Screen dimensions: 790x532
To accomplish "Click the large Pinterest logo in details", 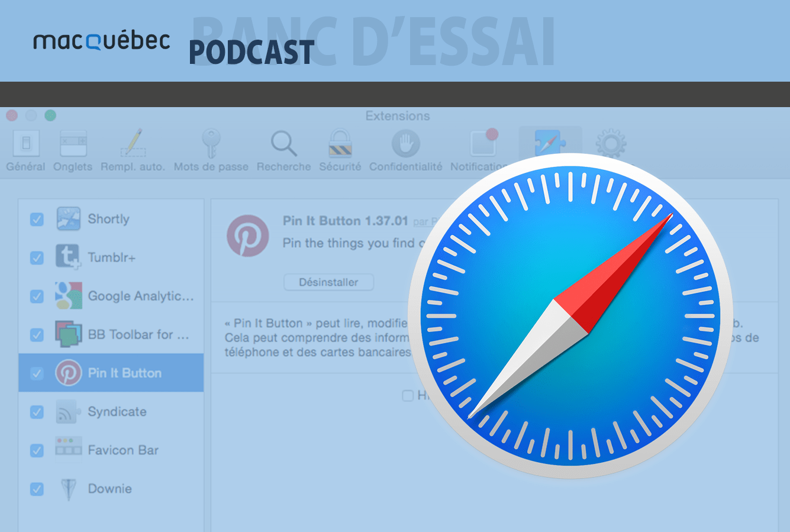I will (x=248, y=236).
